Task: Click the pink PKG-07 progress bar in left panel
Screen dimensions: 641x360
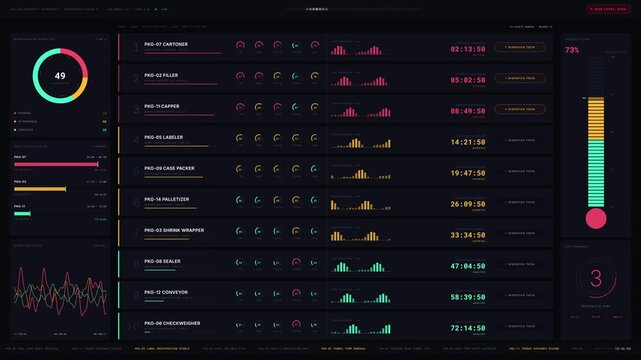Action: click(x=56, y=164)
